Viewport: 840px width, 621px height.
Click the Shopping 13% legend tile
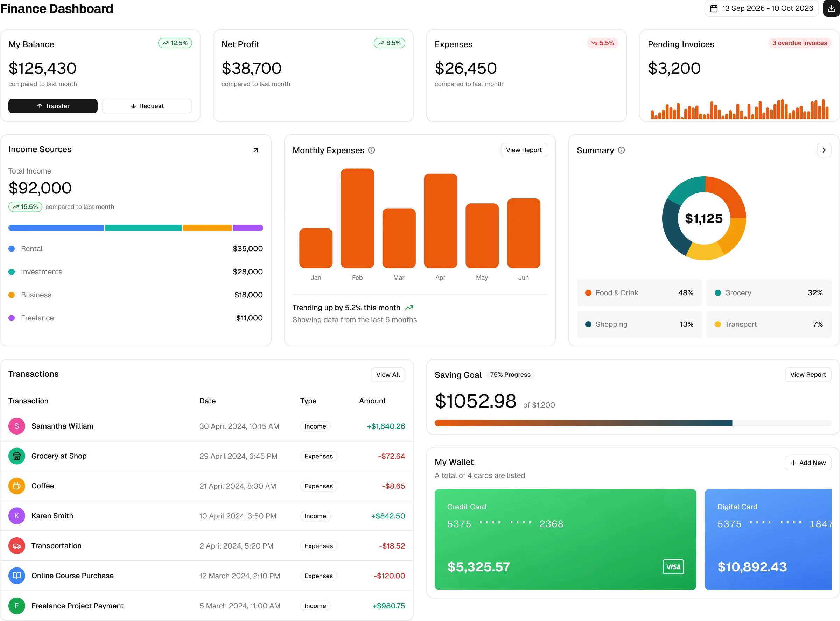click(639, 324)
